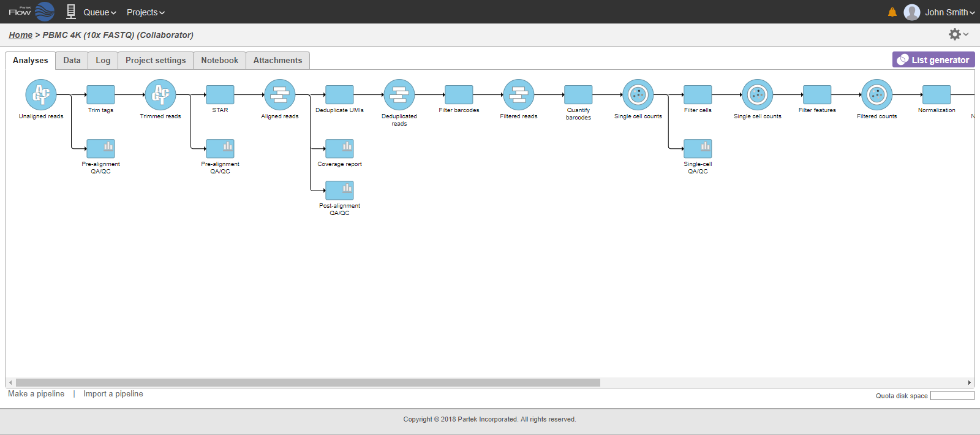This screenshot has height=435, width=980.
Task: Select the STAR aligner task node
Action: (x=220, y=95)
